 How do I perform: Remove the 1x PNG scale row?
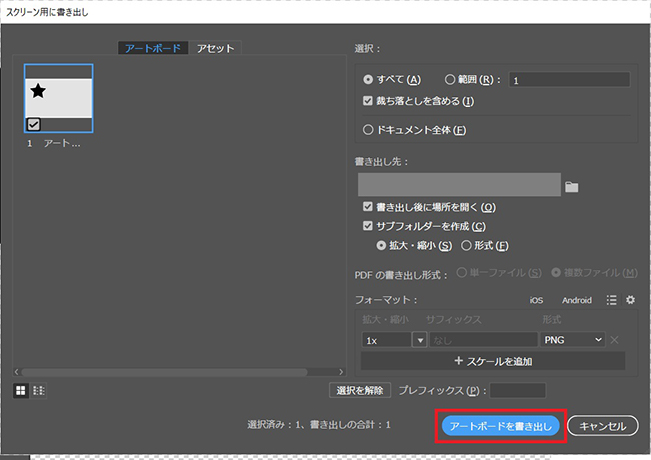615,340
